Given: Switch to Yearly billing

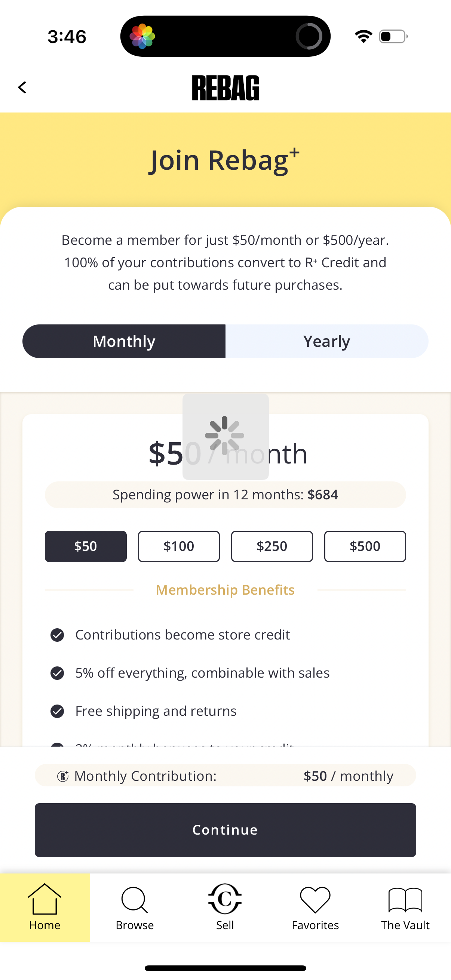Looking at the screenshot, I should coord(326,341).
